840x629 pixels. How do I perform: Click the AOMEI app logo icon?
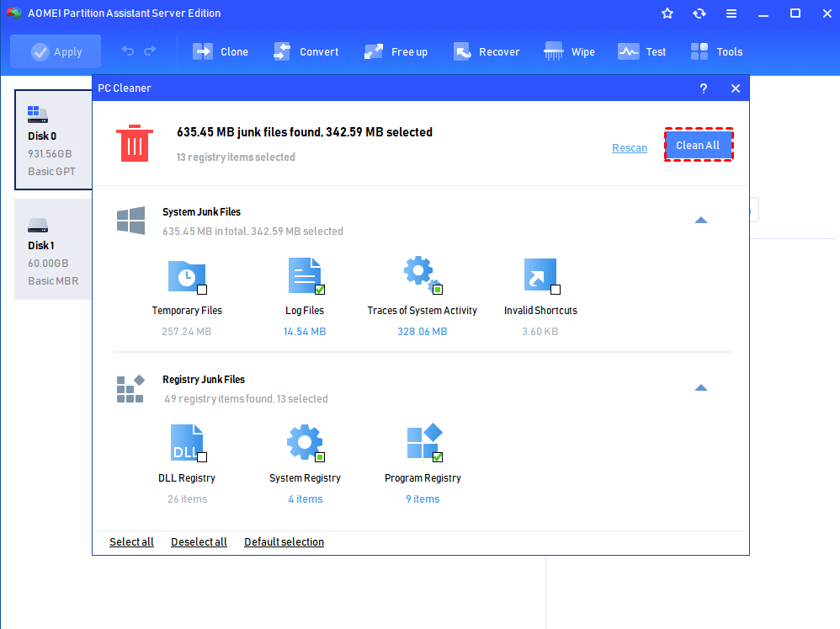pyautogui.click(x=14, y=13)
